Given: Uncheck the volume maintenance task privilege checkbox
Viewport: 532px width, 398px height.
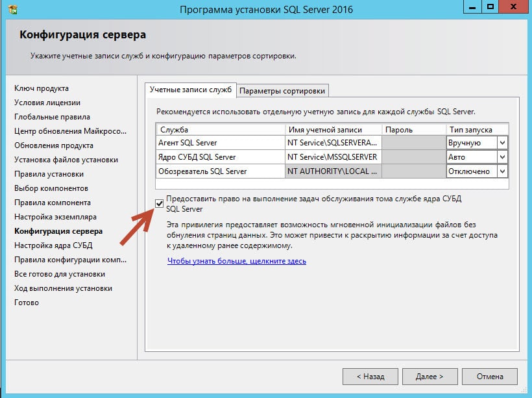Looking at the screenshot, I should pos(160,204).
